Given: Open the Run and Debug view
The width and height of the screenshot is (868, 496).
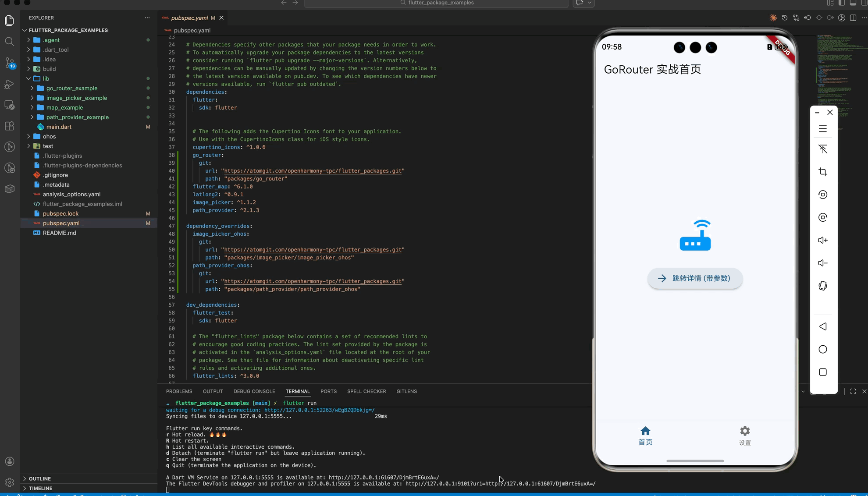Looking at the screenshot, I should pyautogui.click(x=9, y=84).
